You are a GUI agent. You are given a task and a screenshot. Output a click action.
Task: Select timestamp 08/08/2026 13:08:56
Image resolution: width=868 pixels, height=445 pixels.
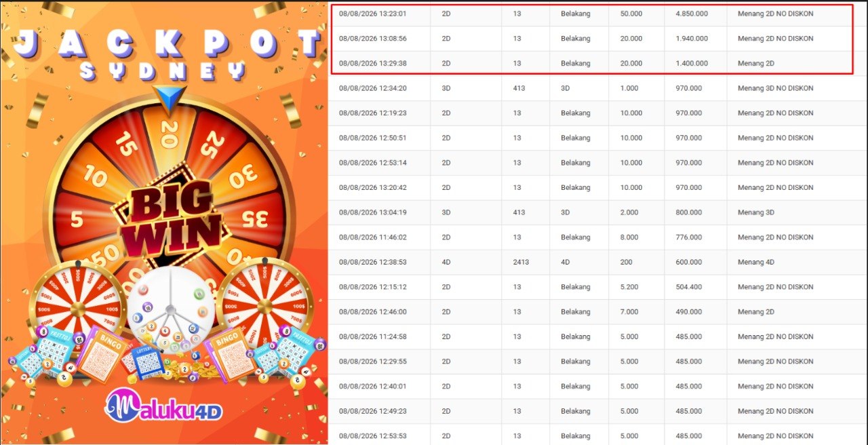point(372,39)
